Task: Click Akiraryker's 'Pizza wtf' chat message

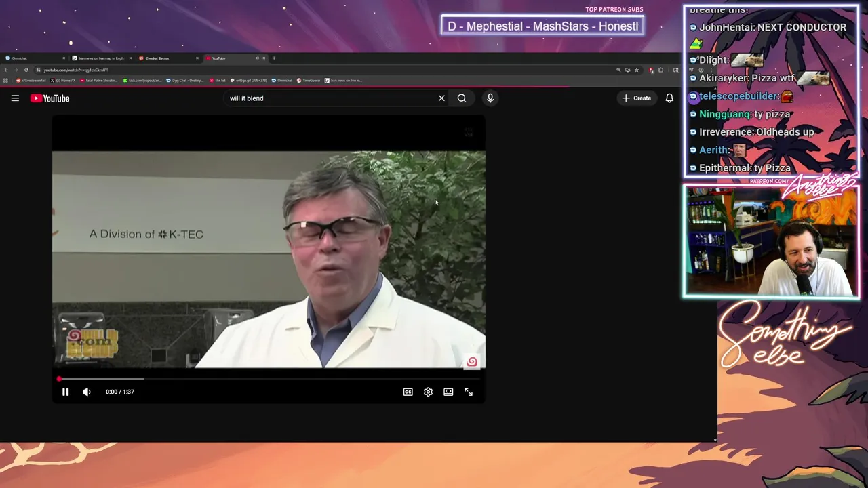Action: pos(773,79)
